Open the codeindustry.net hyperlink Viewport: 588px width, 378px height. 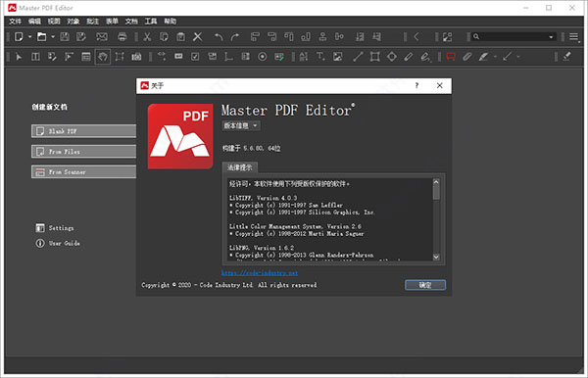pyautogui.click(x=260, y=273)
